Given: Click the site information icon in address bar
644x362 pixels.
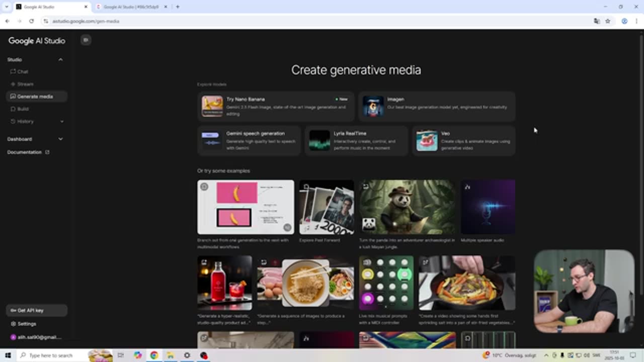Looking at the screenshot, I should [46, 21].
